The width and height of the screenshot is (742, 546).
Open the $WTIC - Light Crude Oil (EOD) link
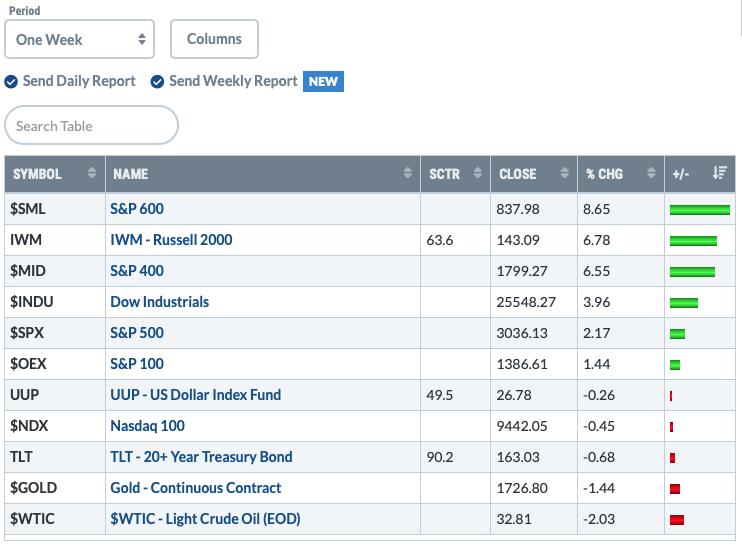tap(205, 519)
